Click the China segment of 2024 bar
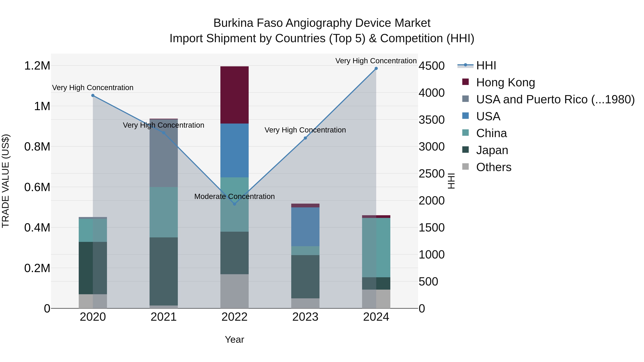The height and width of the screenshot is (362, 644). pos(376,248)
